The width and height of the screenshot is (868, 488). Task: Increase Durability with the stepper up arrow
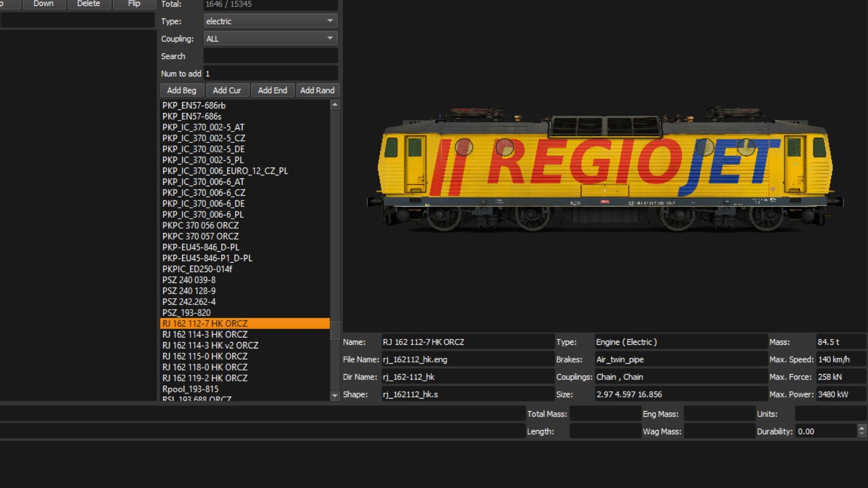click(x=861, y=428)
